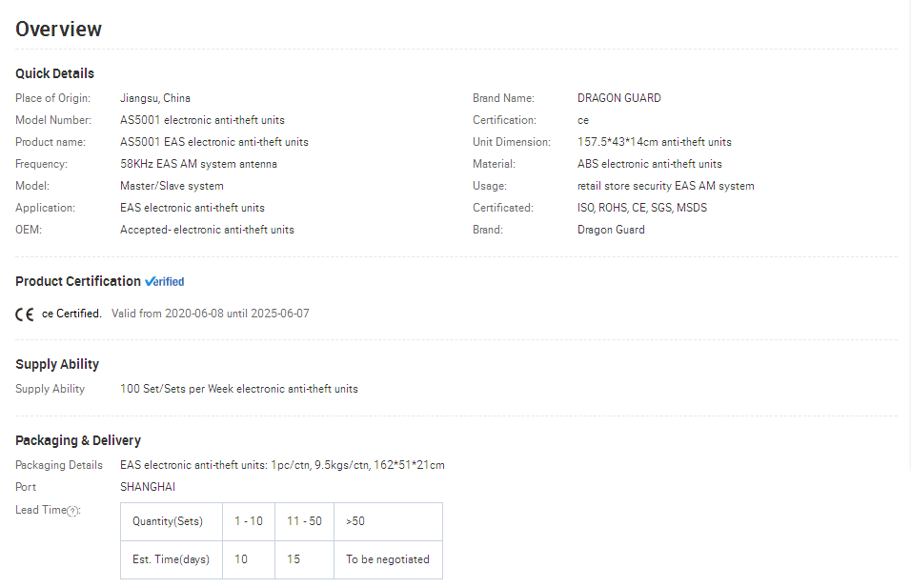Click the 'Quantity(Sets)' table header cell

click(172, 521)
